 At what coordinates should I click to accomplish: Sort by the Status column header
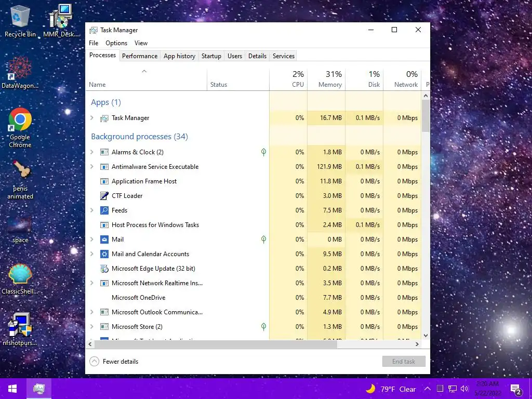(238, 79)
